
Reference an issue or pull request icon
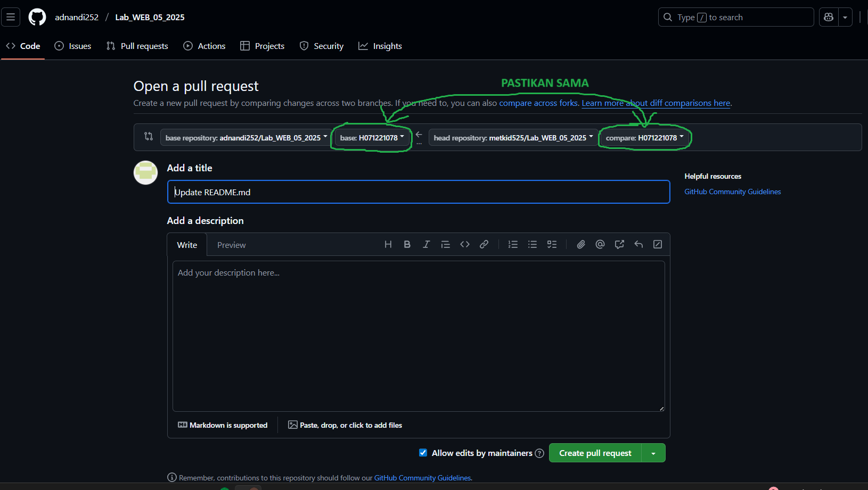619,244
